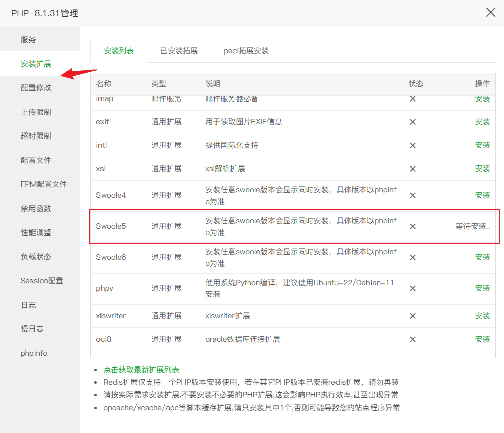Click the status cross icon beside imap
The width and height of the screenshot is (504, 433).
[413, 98]
